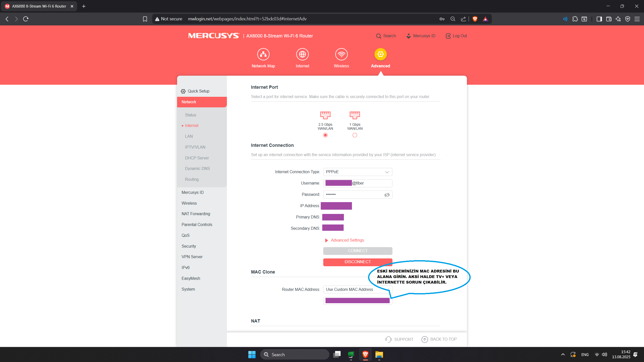Open the Internet globe icon
The width and height of the screenshot is (644, 362).
coord(302,54)
